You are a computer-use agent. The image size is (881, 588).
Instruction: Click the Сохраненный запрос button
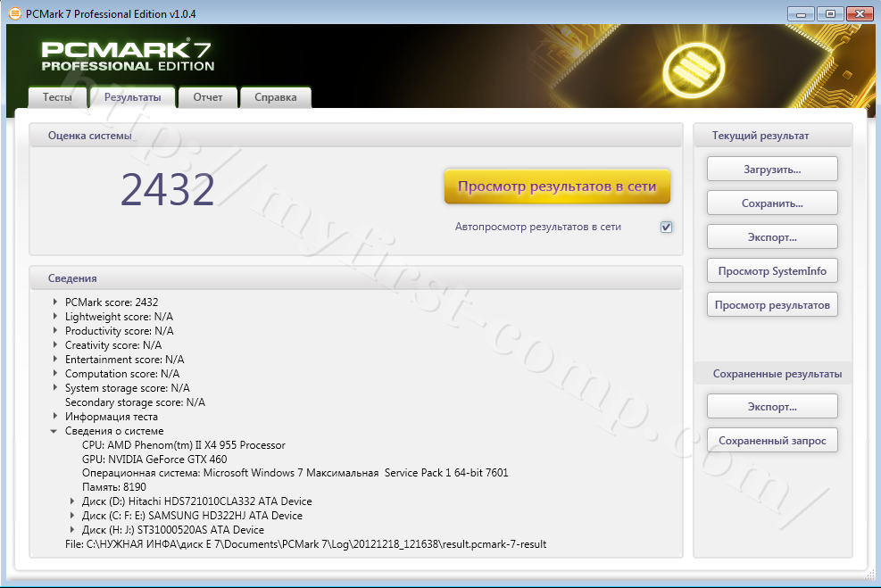(x=772, y=440)
